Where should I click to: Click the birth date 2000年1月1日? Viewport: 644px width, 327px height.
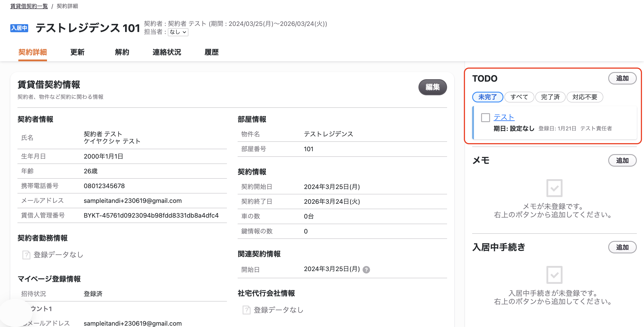(104, 156)
